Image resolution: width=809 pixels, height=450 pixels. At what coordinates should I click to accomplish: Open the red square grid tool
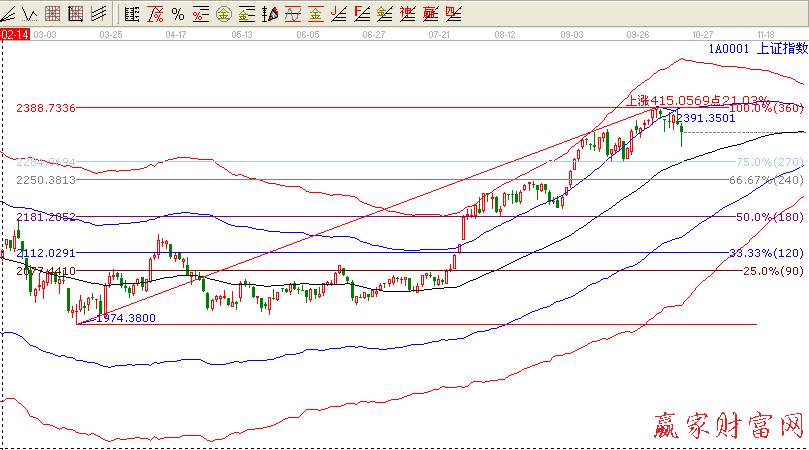[54, 14]
